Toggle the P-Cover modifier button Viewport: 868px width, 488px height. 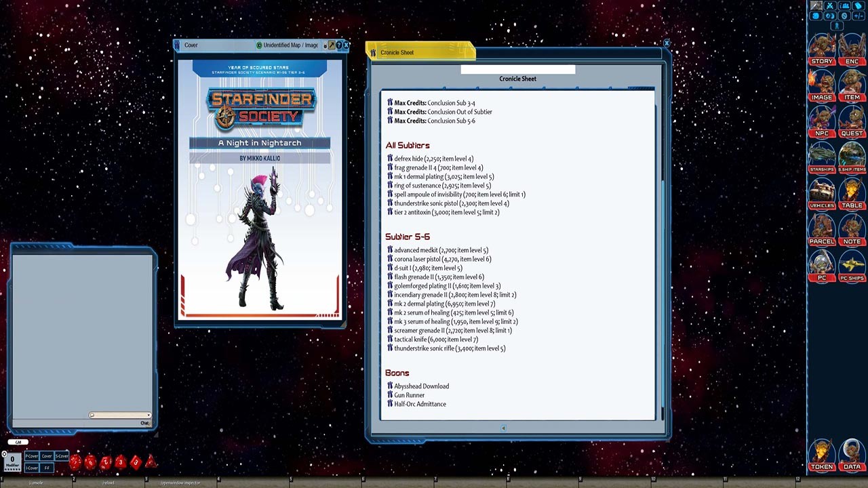click(31, 456)
